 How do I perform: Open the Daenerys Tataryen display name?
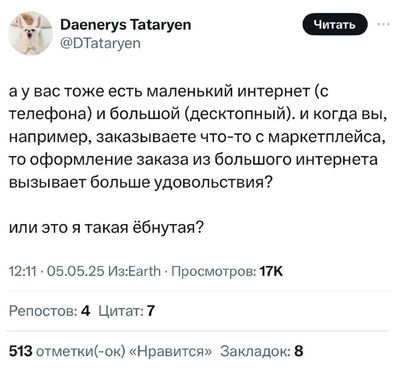[126, 25]
